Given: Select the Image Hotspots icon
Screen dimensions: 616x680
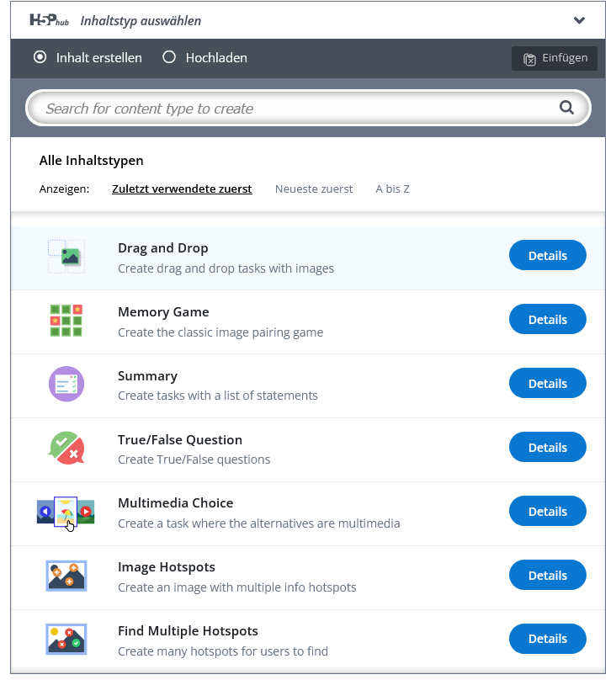Looking at the screenshot, I should (66, 576).
